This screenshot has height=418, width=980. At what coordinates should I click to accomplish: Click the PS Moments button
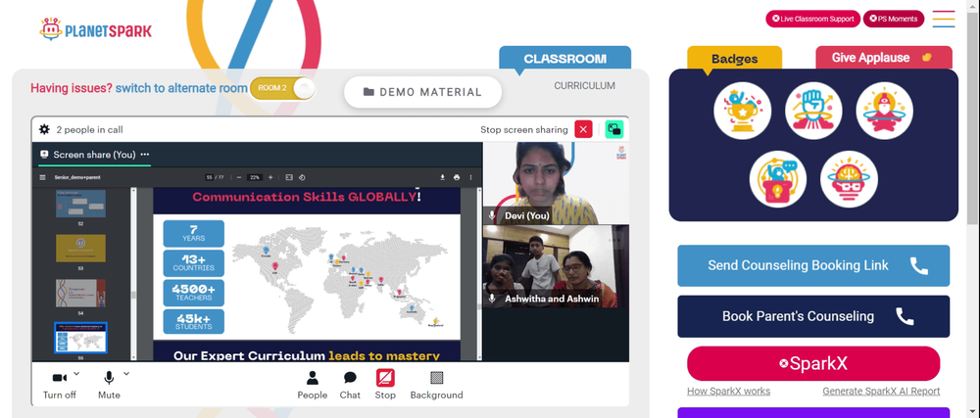click(x=893, y=19)
